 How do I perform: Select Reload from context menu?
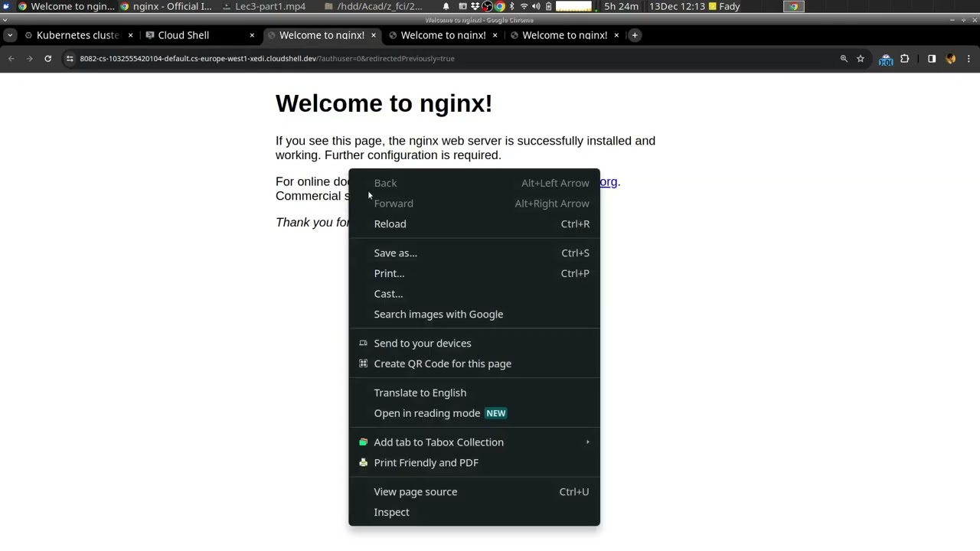pos(474,223)
